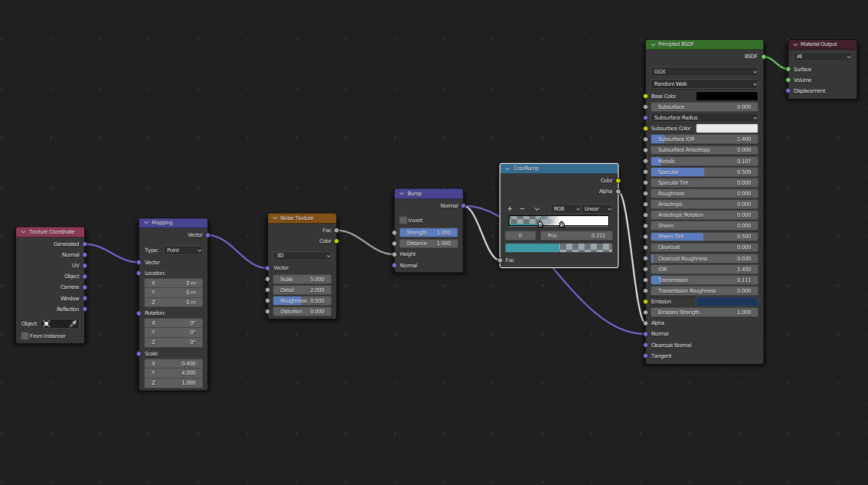The height and width of the screenshot is (485, 868).
Task: Open ColorRamp tools chevron menu
Action: click(536, 208)
